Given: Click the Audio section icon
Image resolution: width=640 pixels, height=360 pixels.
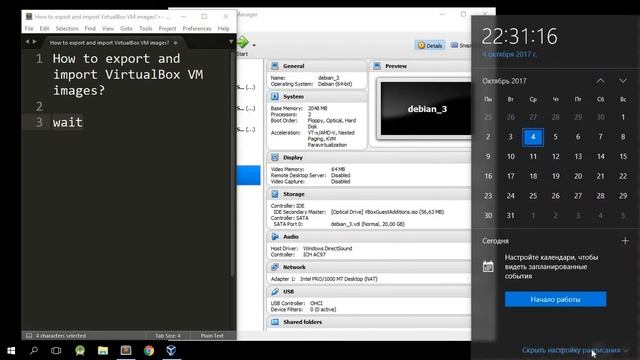Looking at the screenshot, I should [x=275, y=236].
